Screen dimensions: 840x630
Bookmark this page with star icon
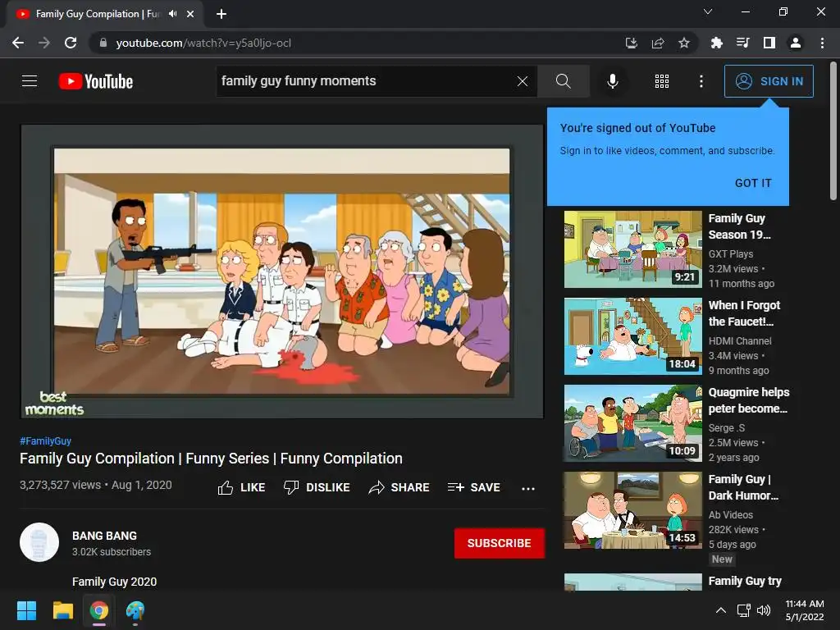684,43
